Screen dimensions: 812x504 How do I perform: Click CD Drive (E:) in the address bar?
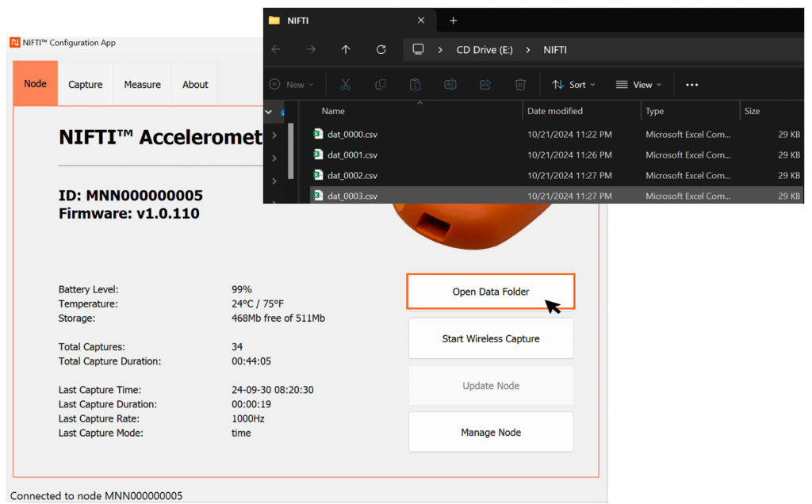tap(485, 50)
